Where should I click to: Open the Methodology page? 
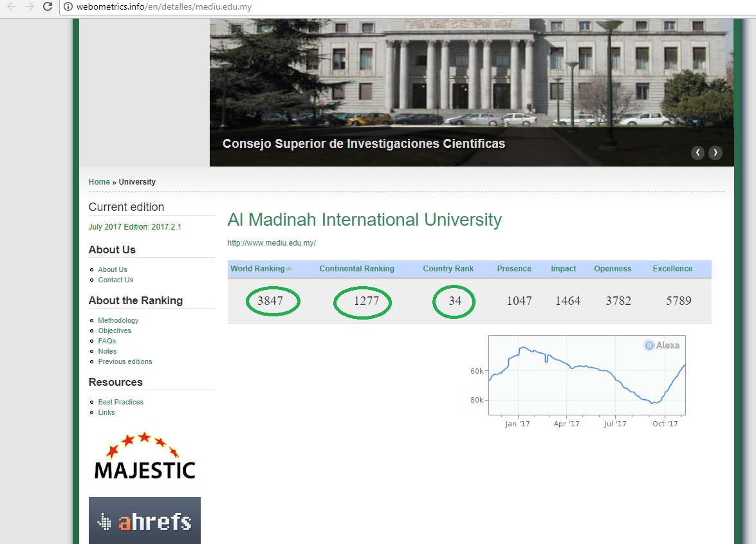[x=118, y=320]
